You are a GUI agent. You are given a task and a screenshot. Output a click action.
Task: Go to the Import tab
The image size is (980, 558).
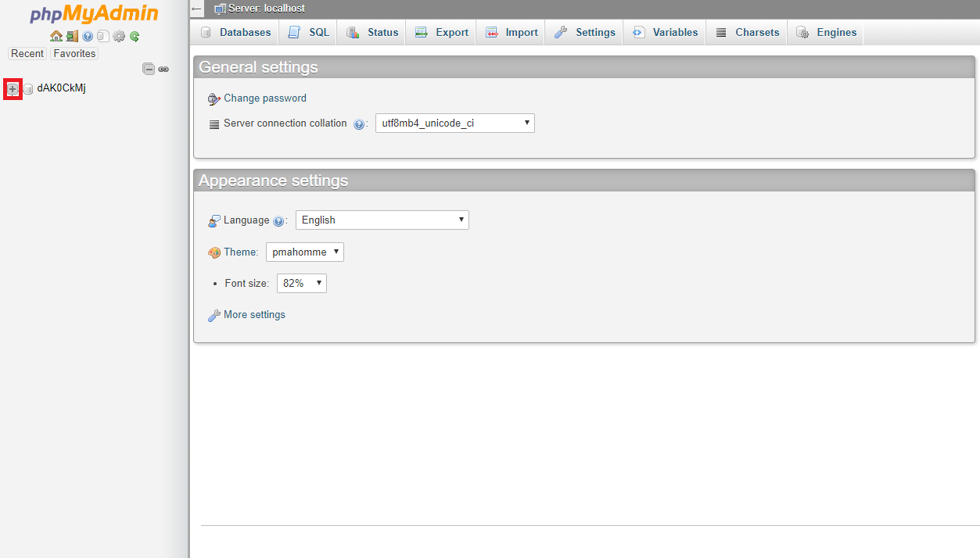511,33
